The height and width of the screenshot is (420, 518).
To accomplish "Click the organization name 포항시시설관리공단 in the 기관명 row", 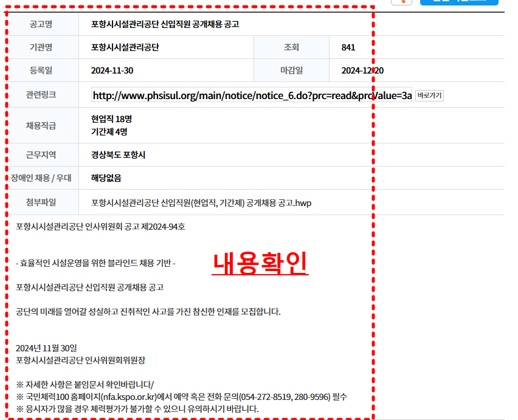I will (x=125, y=47).
